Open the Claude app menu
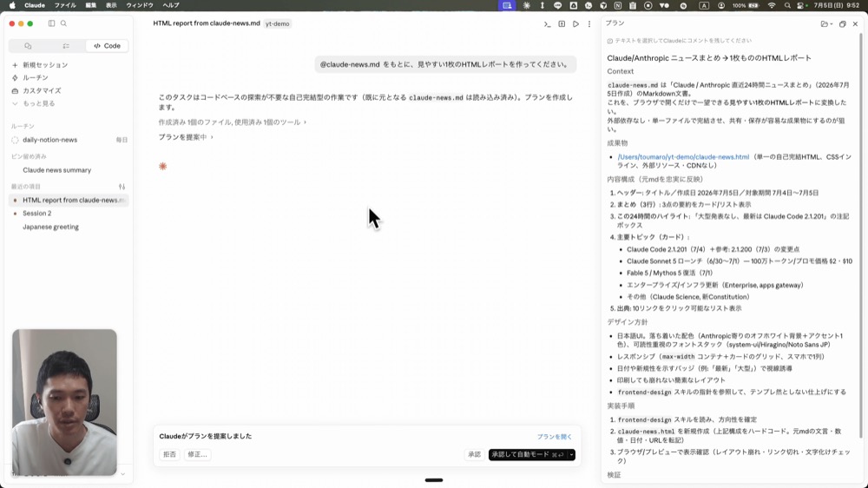This screenshot has width=868, height=488. tap(35, 5)
